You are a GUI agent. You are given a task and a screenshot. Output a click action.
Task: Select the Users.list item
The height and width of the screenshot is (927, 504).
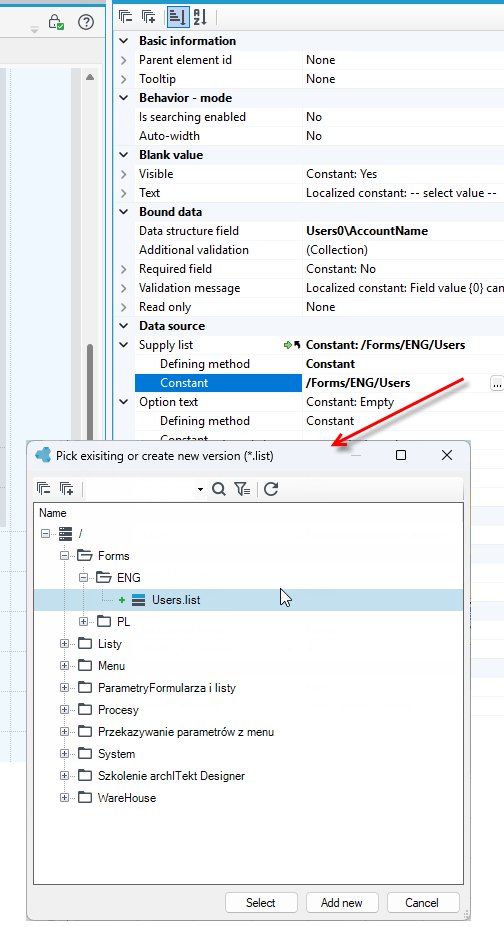tap(176, 600)
